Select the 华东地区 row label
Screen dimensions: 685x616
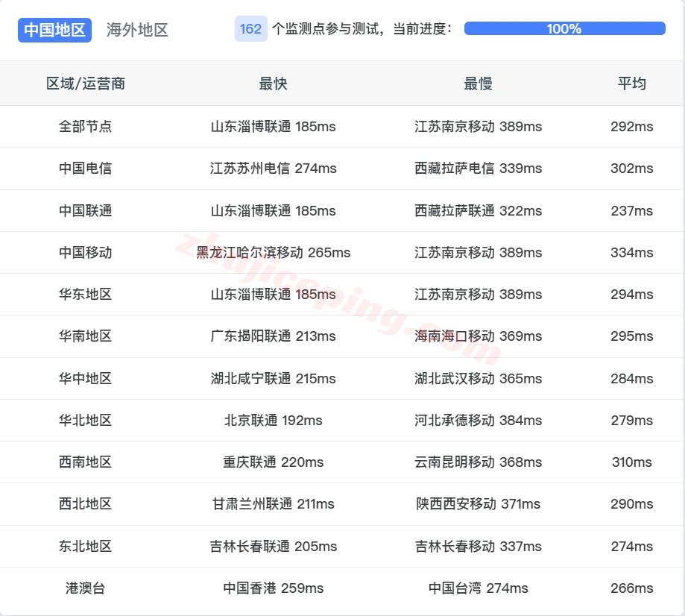click(x=85, y=295)
